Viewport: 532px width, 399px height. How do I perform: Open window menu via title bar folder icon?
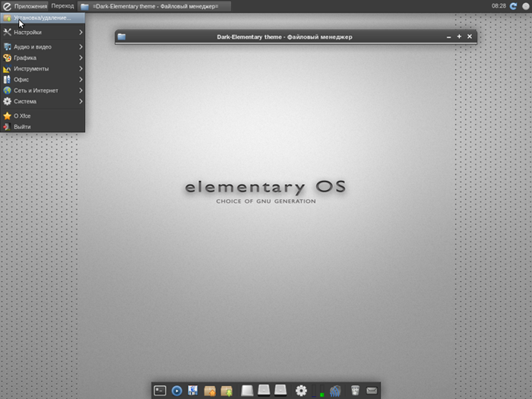(x=122, y=36)
